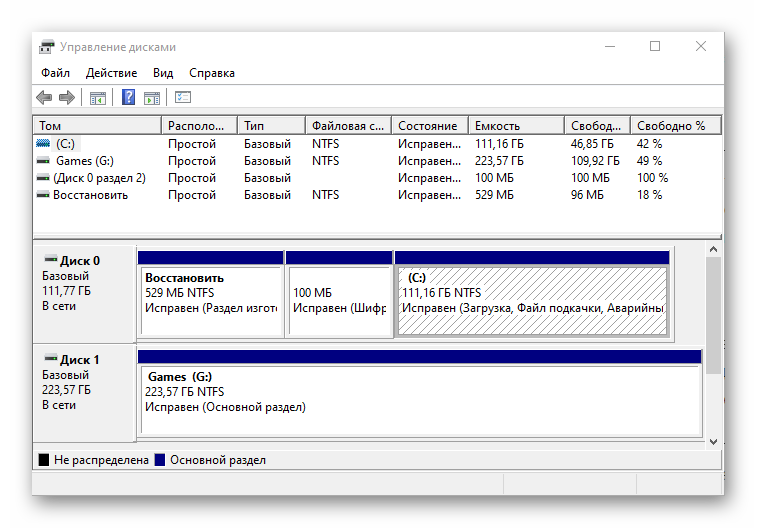
Task: Sort by the Том column header
Action: pos(97,125)
